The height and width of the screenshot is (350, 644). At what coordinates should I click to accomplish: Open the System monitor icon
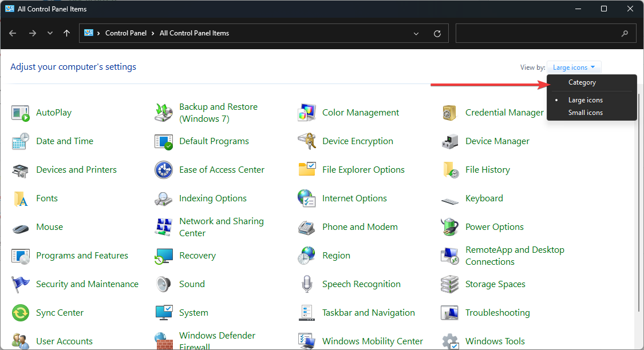pyautogui.click(x=164, y=313)
